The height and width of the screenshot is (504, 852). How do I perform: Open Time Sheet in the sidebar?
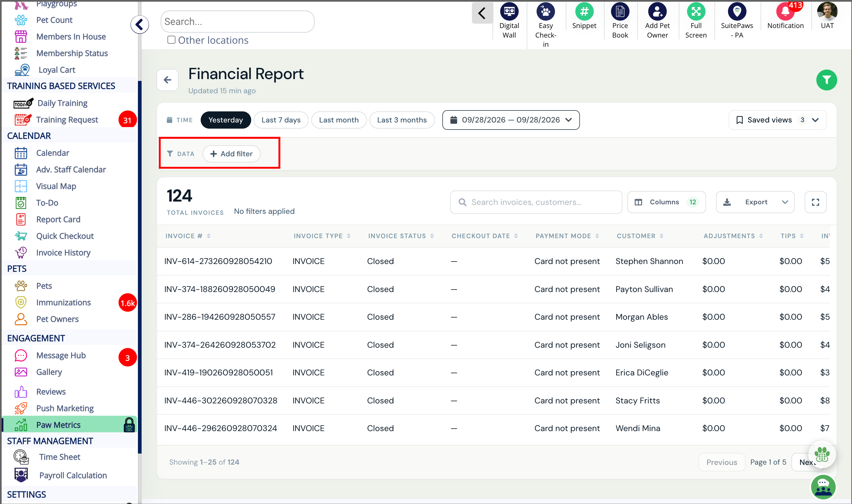(59, 457)
